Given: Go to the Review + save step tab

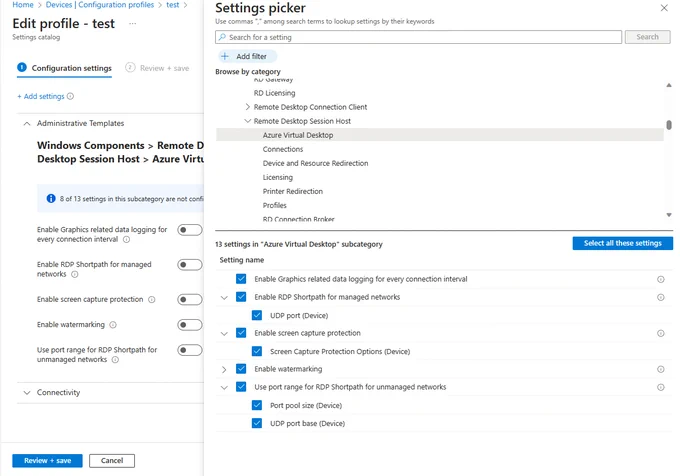Looking at the screenshot, I should [157, 68].
